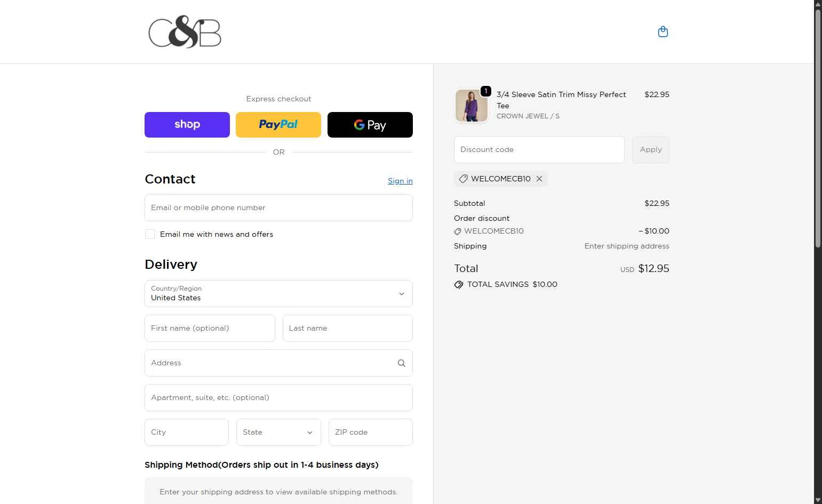The height and width of the screenshot is (504, 822).
Task: Pay with PayPal express button
Action: (x=278, y=125)
